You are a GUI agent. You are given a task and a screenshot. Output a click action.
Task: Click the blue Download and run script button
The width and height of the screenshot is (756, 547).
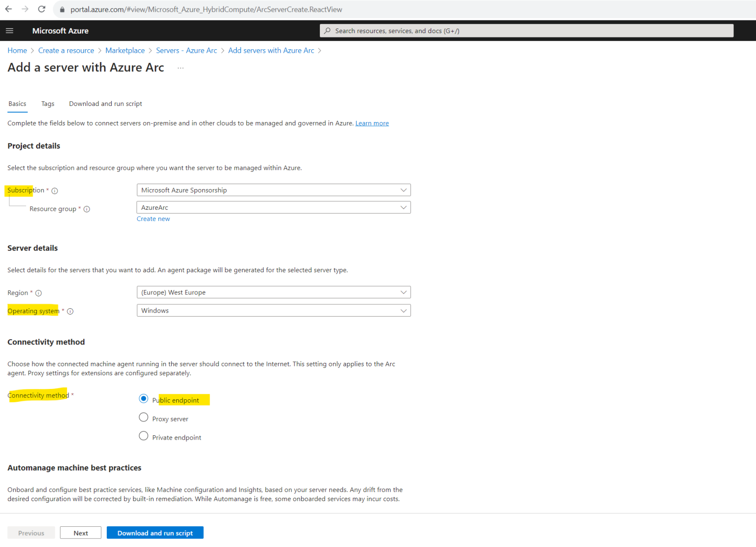click(155, 533)
